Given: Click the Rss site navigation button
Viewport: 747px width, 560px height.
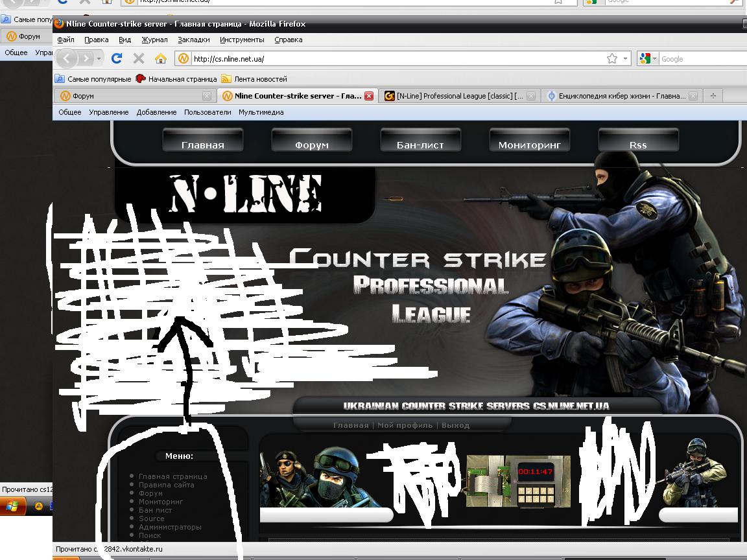Looking at the screenshot, I should pos(638,141).
